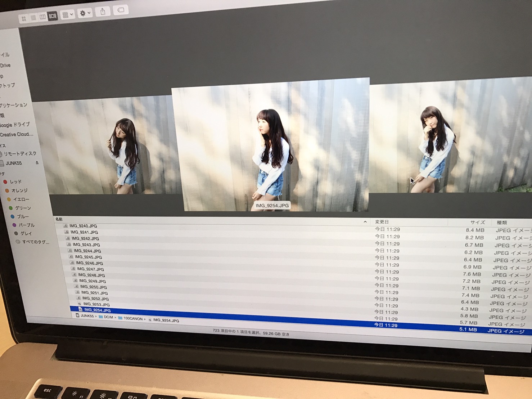Click the Share toolbar button
Screen dimensions: 532x399
(103, 12)
